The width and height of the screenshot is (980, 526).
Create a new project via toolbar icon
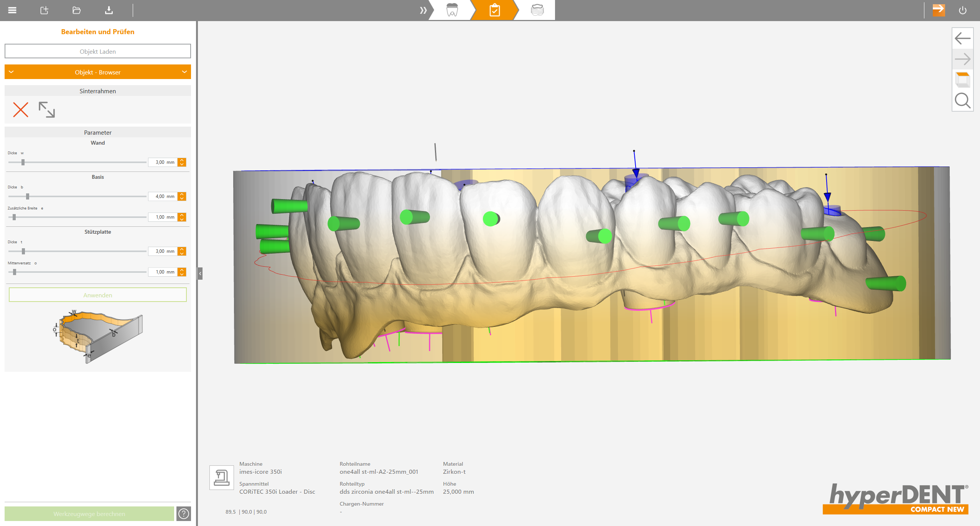[x=44, y=10]
